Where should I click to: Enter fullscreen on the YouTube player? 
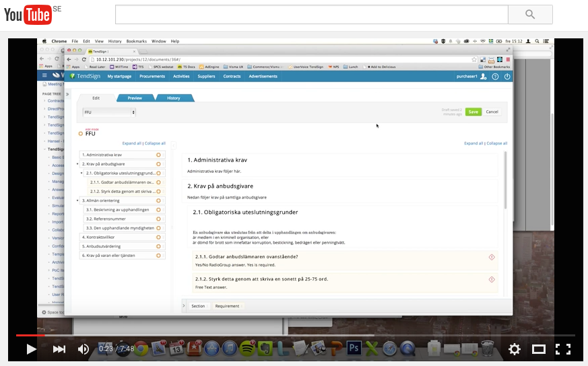pos(563,349)
